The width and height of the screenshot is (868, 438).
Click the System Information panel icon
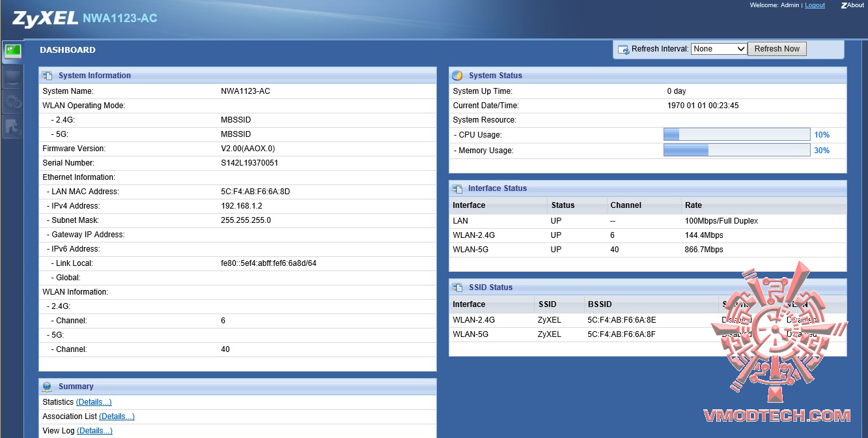(x=47, y=76)
